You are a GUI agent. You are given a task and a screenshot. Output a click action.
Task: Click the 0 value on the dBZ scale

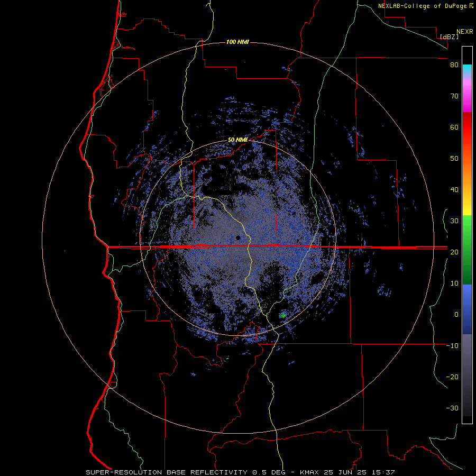click(456, 315)
